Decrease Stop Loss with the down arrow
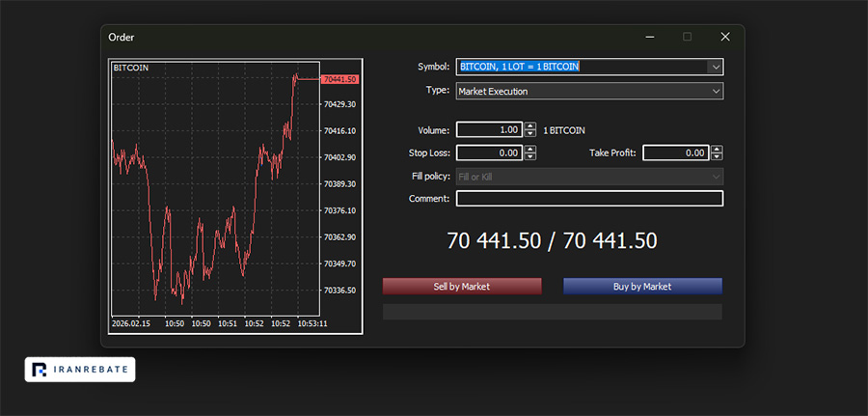 click(x=530, y=156)
